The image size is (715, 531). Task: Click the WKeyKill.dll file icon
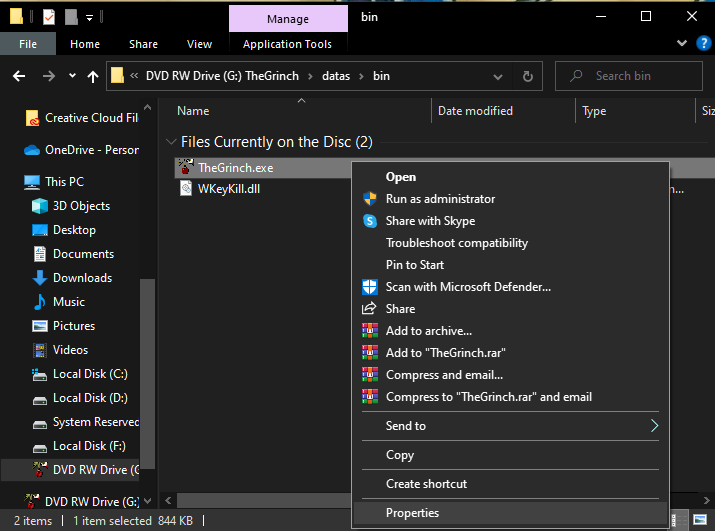click(x=186, y=188)
